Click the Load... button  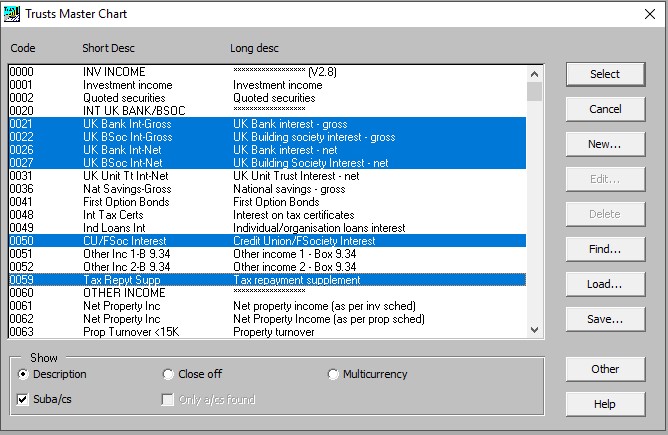click(605, 284)
